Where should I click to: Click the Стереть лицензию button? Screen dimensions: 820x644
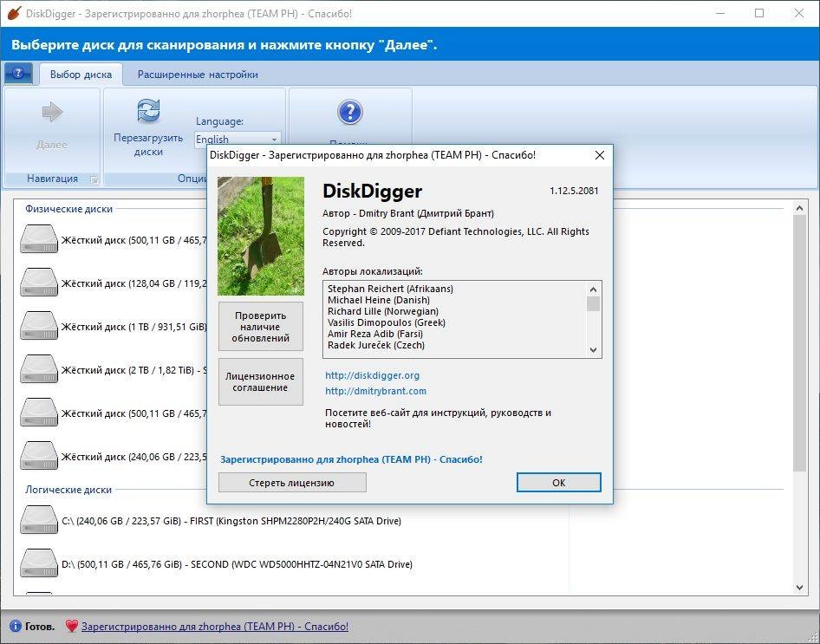pos(292,483)
